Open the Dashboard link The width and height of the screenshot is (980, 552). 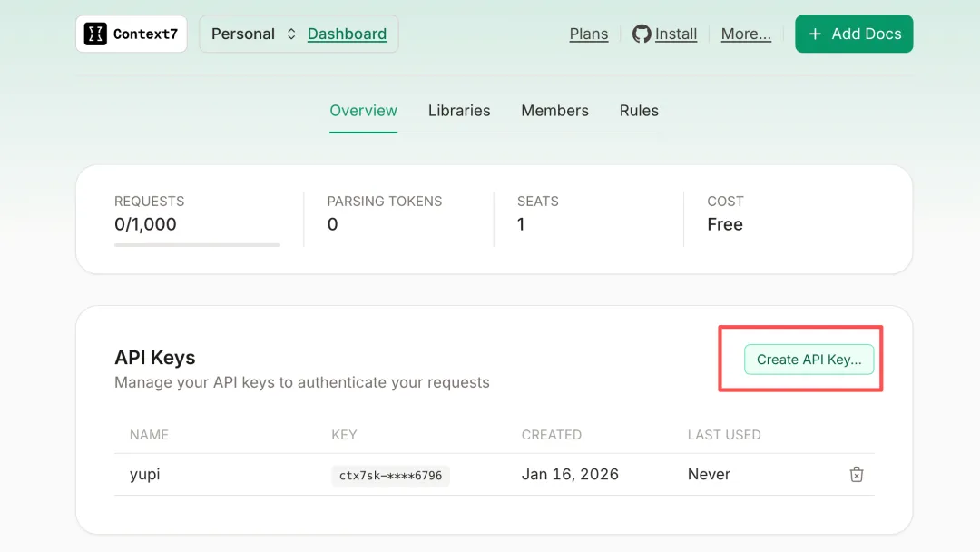347,34
